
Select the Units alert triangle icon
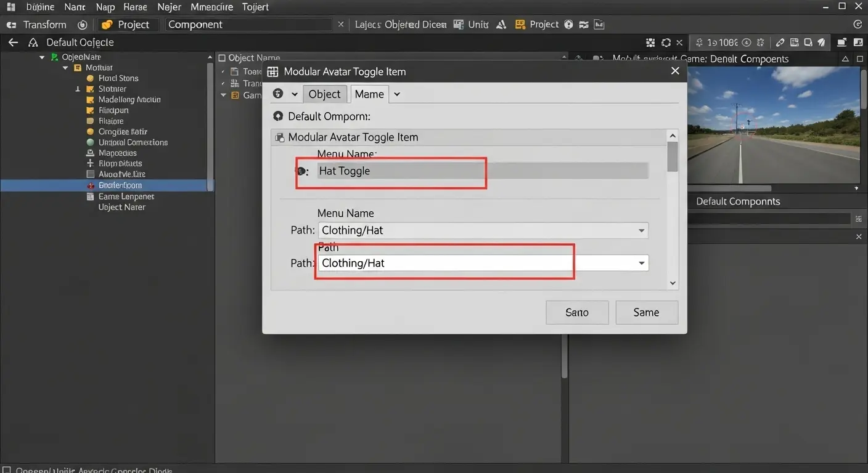point(501,24)
